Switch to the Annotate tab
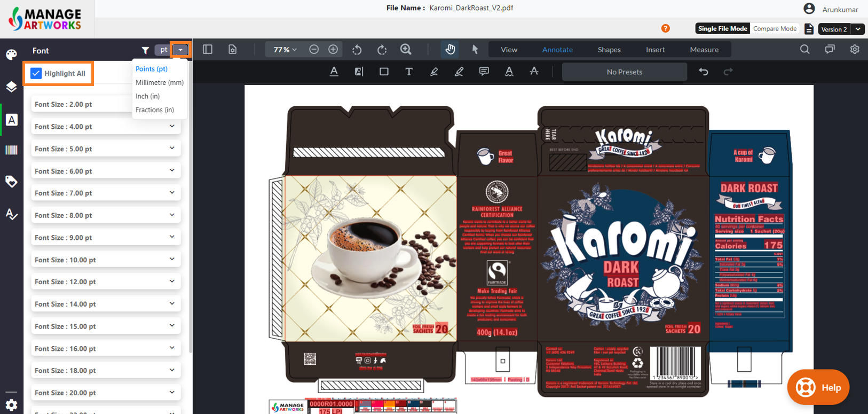 557,50
